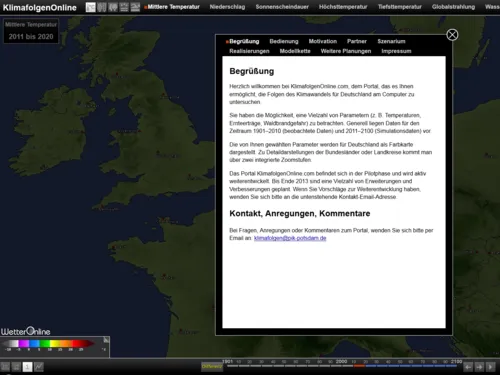This screenshot has height=375, width=500.
Task: Choose the Niederschlag parameter
Action: 227,7
